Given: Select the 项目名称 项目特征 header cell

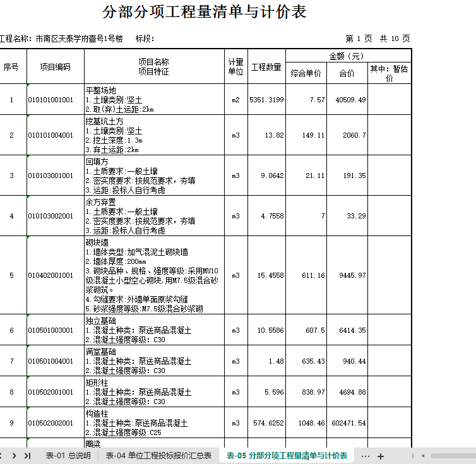Looking at the screenshot, I should point(154,66).
